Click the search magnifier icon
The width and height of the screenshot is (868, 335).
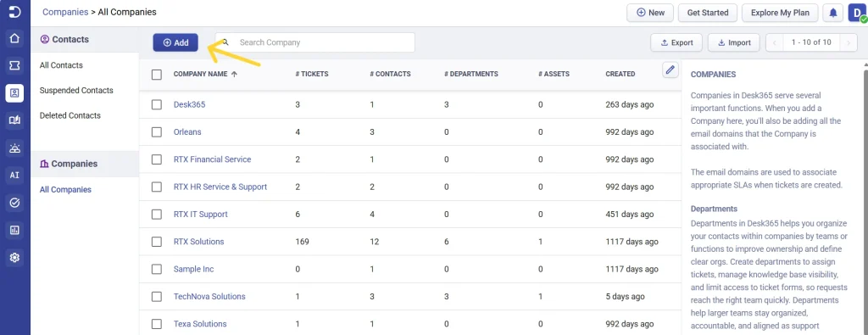225,42
